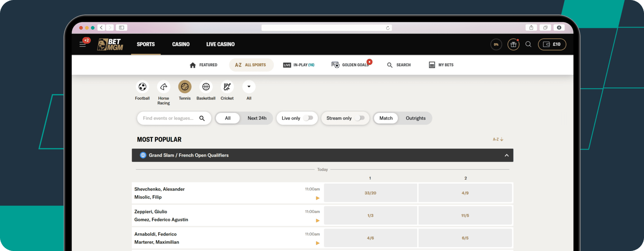This screenshot has width=644, height=251.
Task: Select the Football sport icon
Action: click(142, 87)
